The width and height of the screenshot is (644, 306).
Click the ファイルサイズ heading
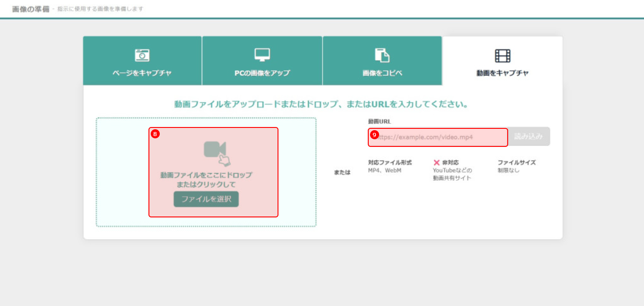(516, 163)
